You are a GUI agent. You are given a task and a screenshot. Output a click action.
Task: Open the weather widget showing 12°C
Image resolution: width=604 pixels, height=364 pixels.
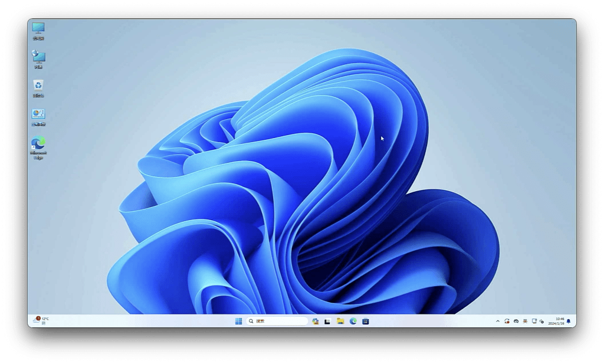coord(41,320)
